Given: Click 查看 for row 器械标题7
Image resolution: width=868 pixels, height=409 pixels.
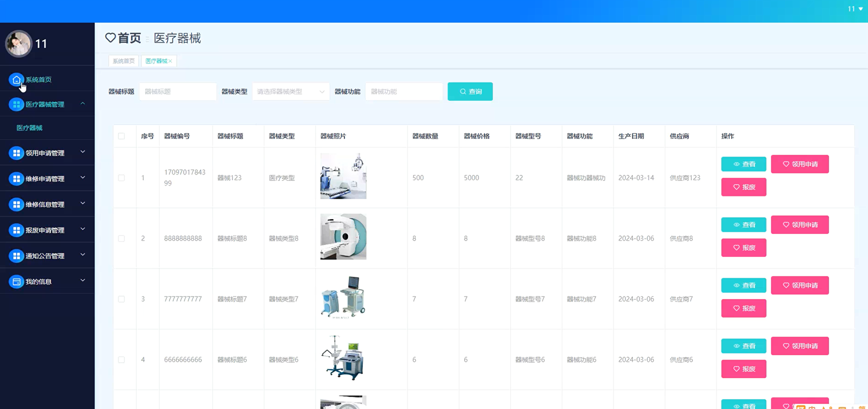Looking at the screenshot, I should pos(744,285).
